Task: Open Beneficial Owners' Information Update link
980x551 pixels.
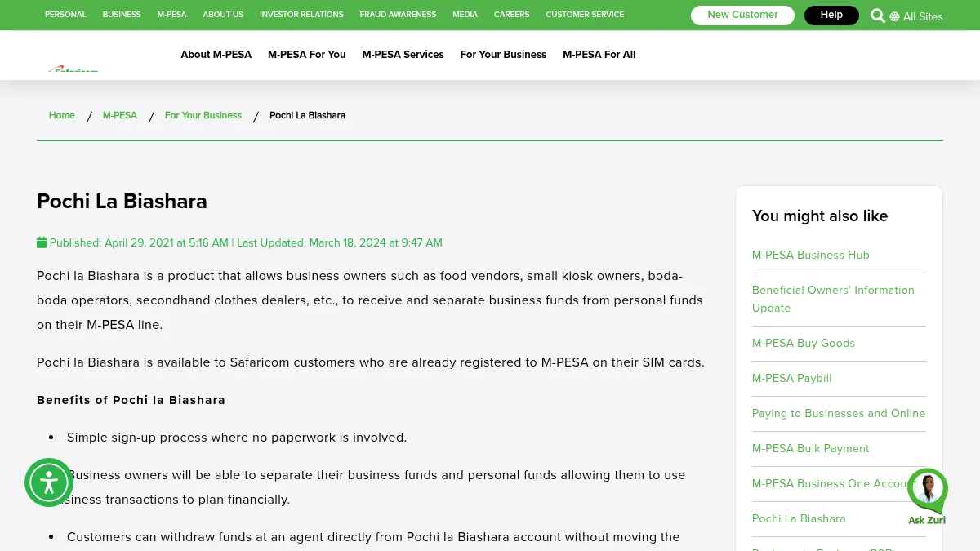Action: [x=833, y=299]
